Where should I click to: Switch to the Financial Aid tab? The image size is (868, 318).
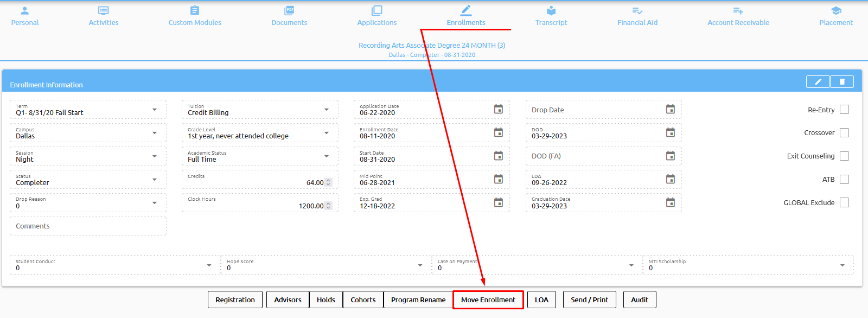click(x=637, y=16)
